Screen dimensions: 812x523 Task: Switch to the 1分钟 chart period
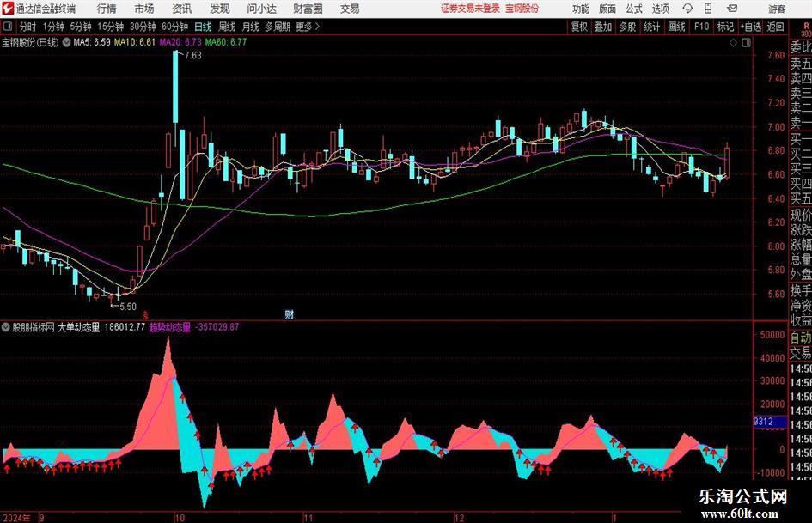tap(53, 27)
